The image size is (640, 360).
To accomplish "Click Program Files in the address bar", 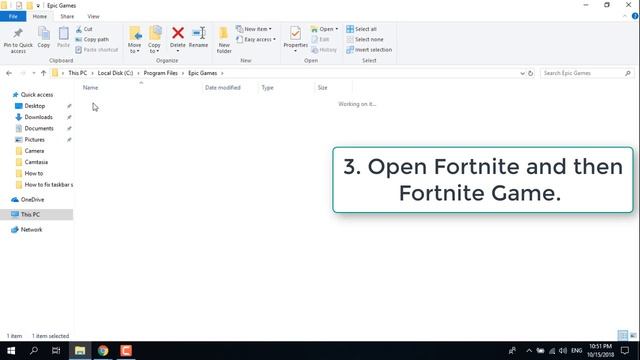I will pos(161,73).
